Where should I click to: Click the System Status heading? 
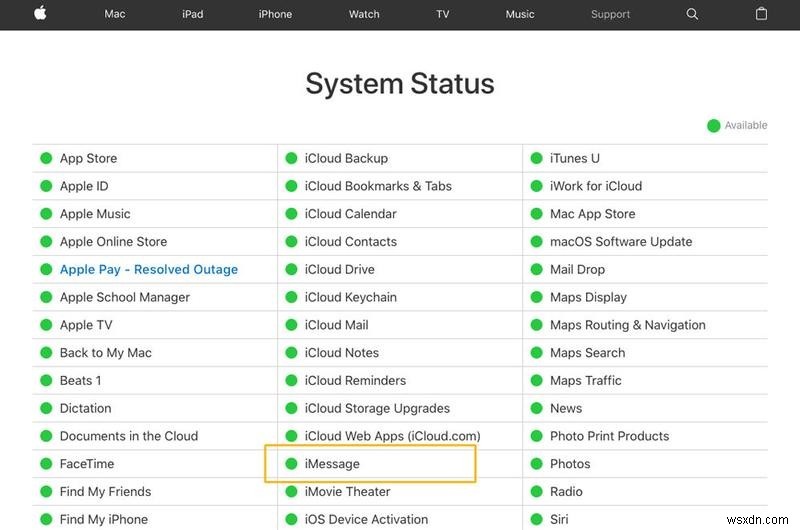pos(400,83)
